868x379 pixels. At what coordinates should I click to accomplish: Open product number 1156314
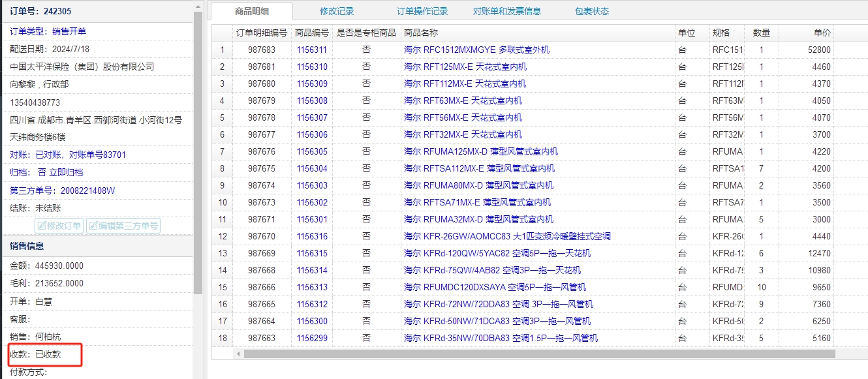312,270
